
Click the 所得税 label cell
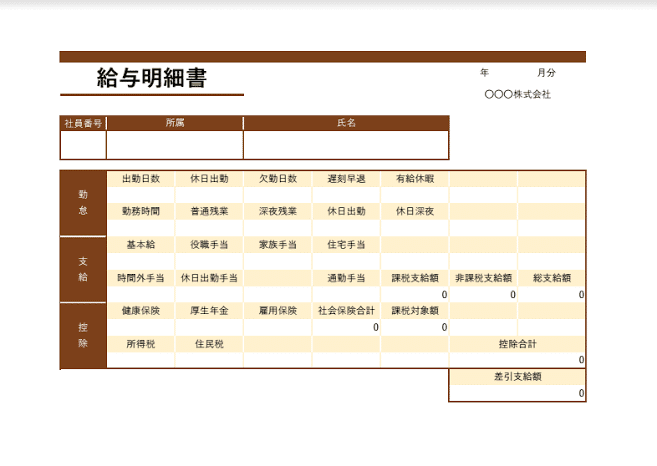141,344
